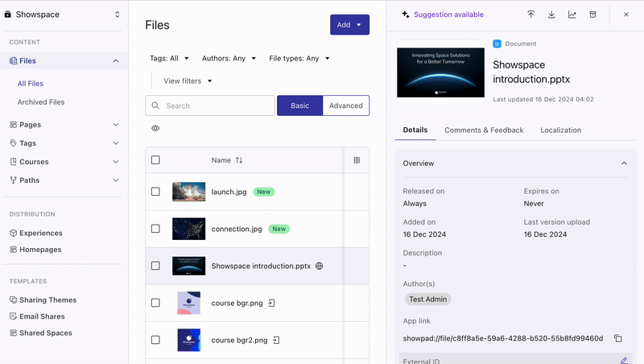This screenshot has height=364, width=644.
Task: Click the Shared Spaces icon
Action: point(13,333)
